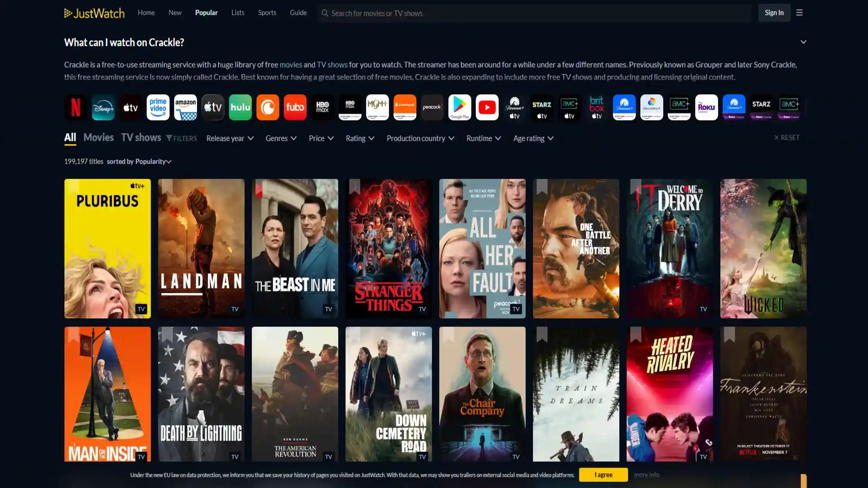The width and height of the screenshot is (868, 488).
Task: Open the Release year dropdown
Action: click(x=230, y=138)
